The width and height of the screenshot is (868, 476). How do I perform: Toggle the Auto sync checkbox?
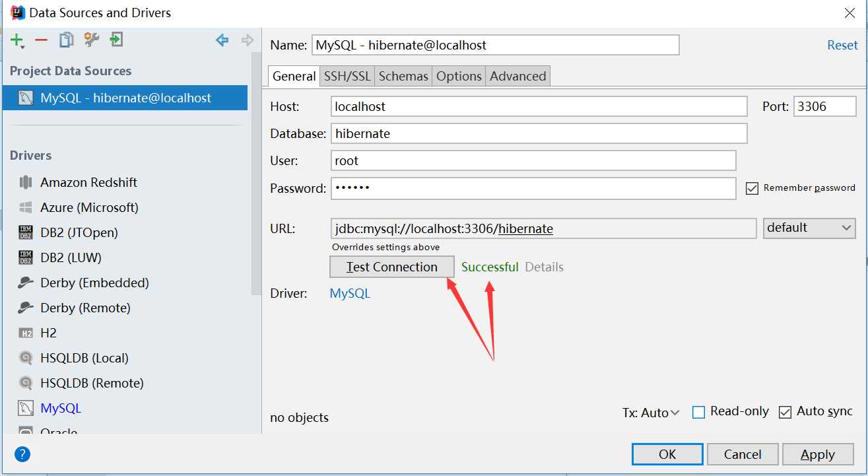[x=785, y=412]
